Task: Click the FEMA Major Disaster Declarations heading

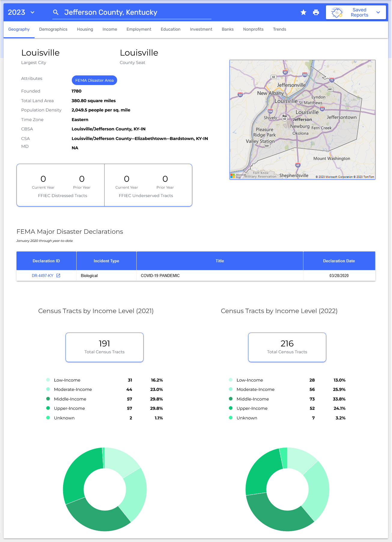Action: click(70, 232)
